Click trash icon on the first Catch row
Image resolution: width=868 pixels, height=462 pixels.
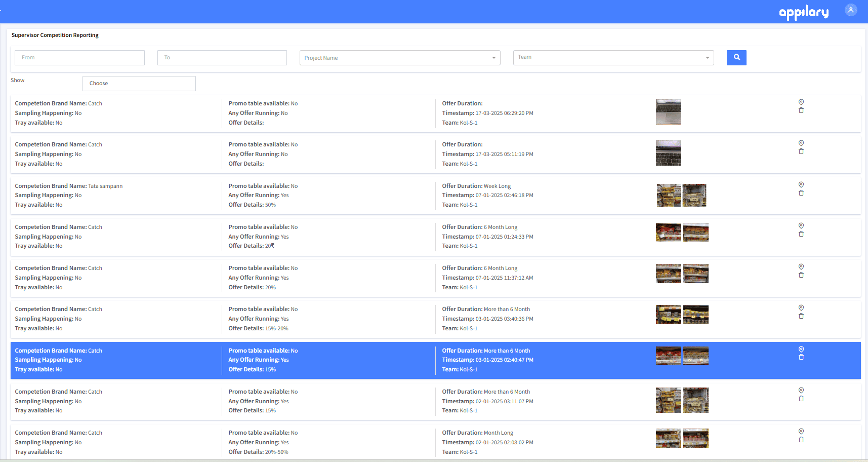[801, 110]
